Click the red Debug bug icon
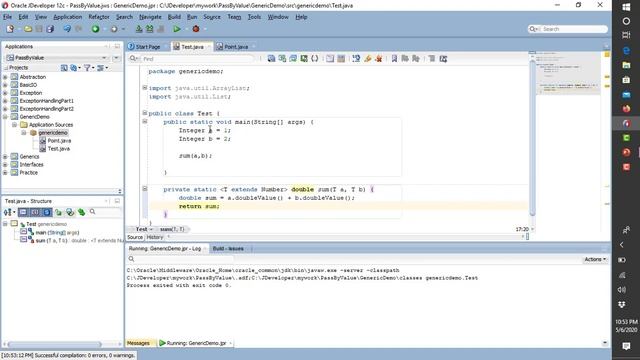Viewport: 640px width, 360px height. (x=196, y=29)
